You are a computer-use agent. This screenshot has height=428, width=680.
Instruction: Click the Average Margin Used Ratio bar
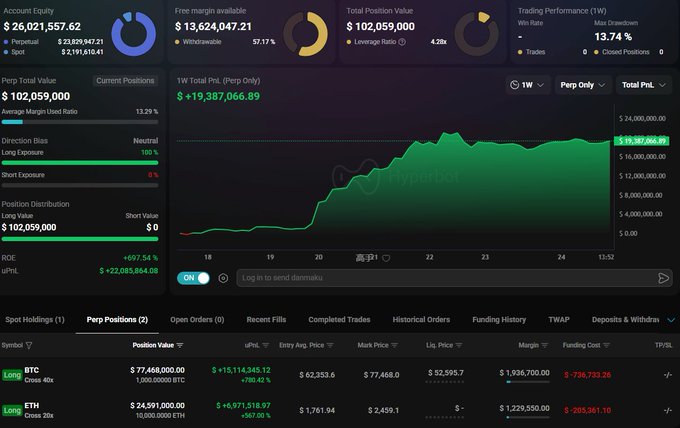tap(80, 122)
